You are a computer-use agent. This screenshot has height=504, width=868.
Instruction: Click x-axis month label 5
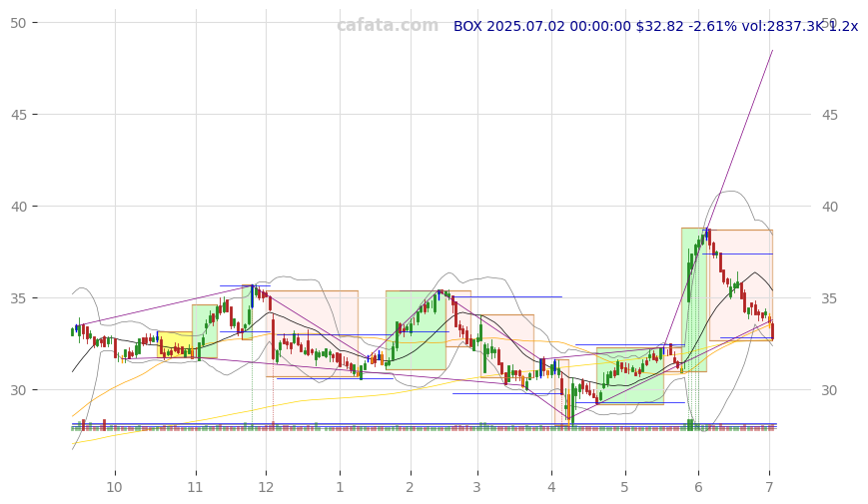pos(625,487)
